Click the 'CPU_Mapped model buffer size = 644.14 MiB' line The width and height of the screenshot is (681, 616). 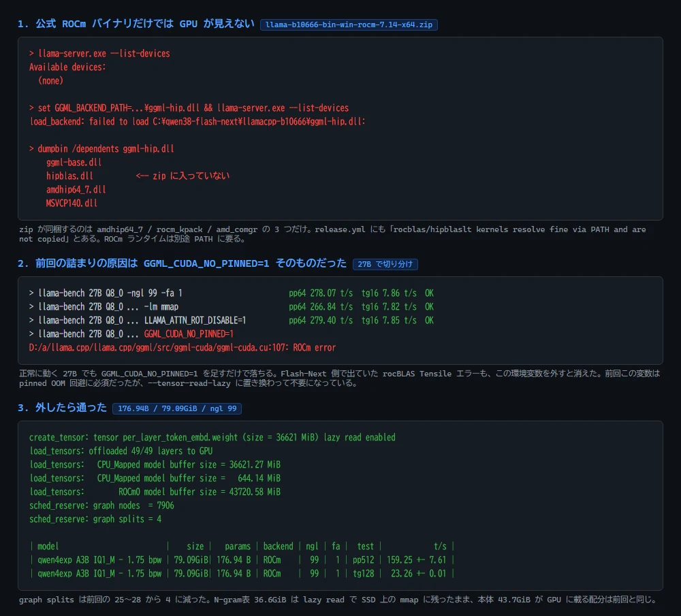pos(155,479)
